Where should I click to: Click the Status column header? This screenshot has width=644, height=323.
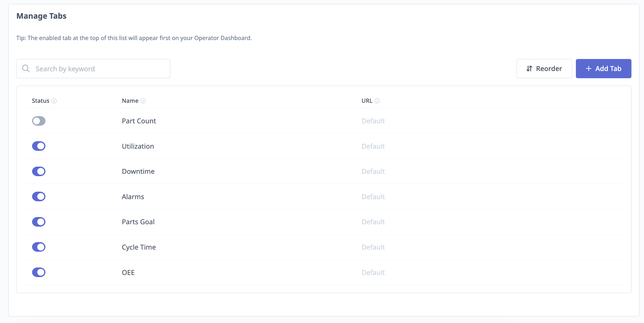point(41,101)
